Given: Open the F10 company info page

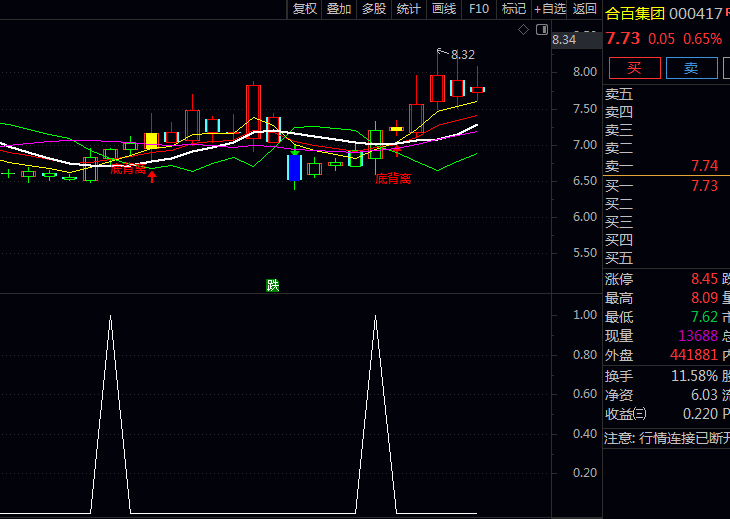Looking at the screenshot, I should tap(479, 9).
